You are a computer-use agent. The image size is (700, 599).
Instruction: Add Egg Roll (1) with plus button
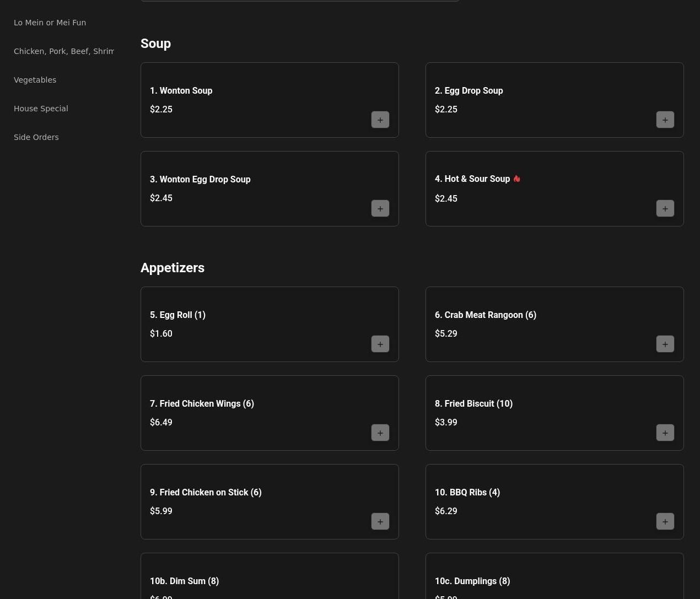point(380,344)
